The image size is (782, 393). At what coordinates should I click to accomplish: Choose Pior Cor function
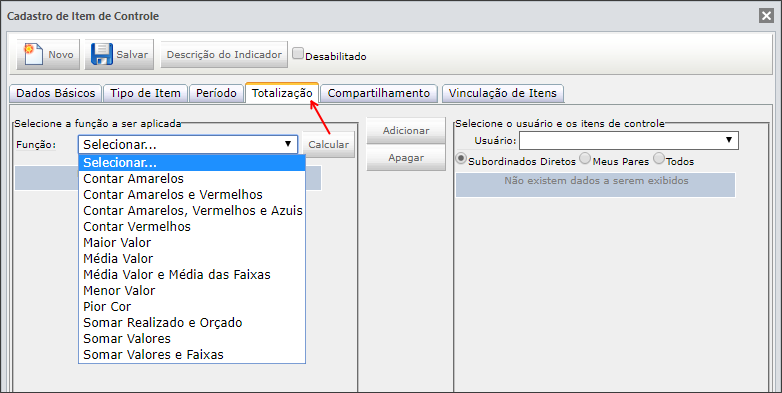[192, 306]
